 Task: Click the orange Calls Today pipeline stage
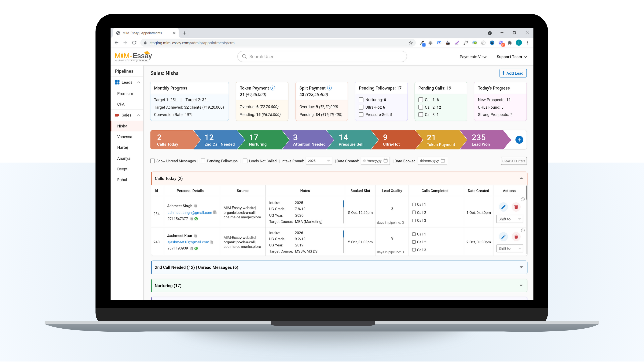click(171, 140)
